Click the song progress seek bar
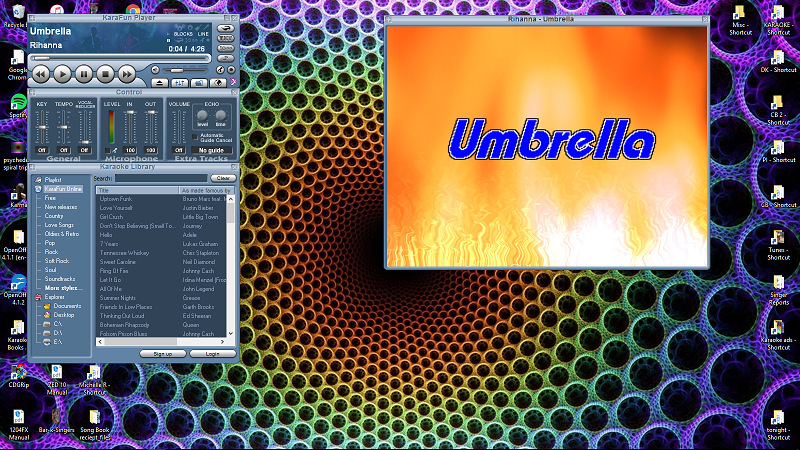The height and width of the screenshot is (450, 800). click(120, 57)
